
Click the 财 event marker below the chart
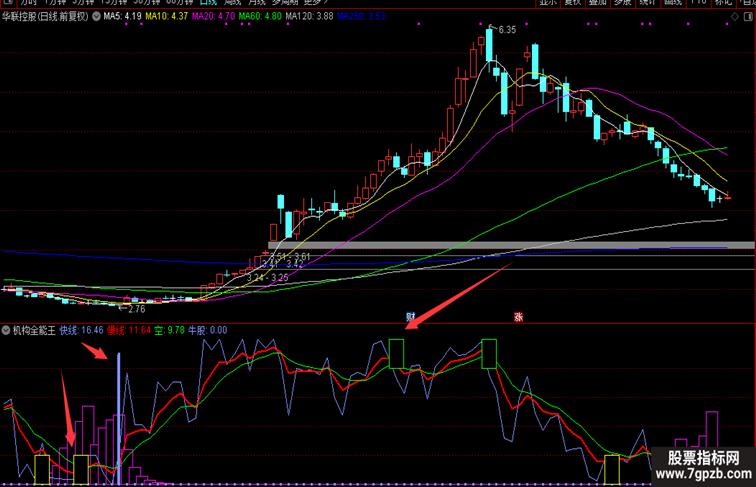[x=410, y=316]
